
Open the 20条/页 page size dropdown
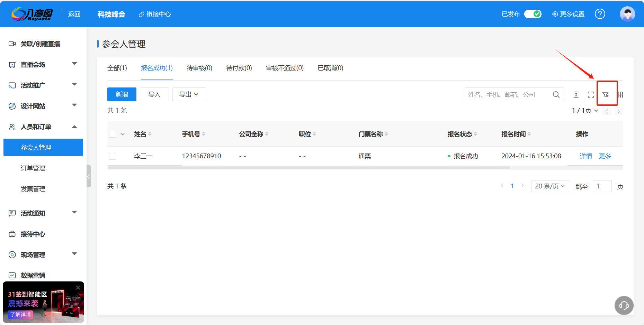click(x=550, y=186)
